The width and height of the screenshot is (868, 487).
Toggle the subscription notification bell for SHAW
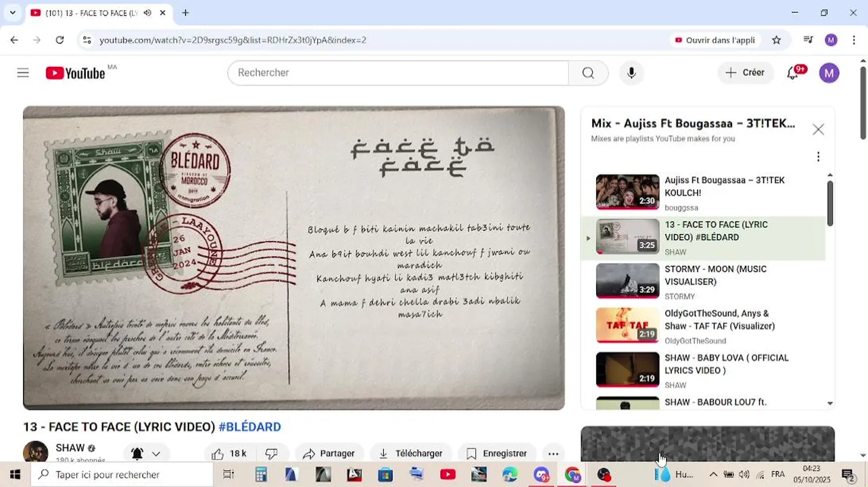click(x=137, y=454)
